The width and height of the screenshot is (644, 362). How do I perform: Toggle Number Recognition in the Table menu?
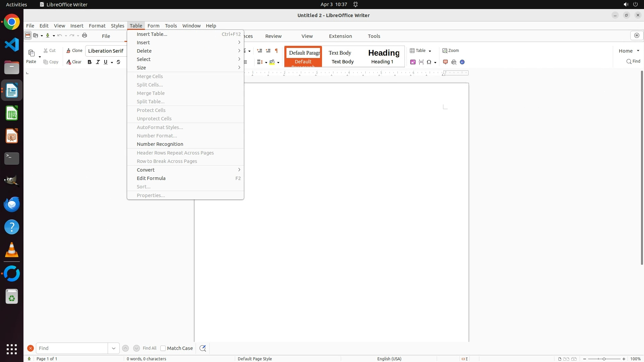click(x=160, y=144)
